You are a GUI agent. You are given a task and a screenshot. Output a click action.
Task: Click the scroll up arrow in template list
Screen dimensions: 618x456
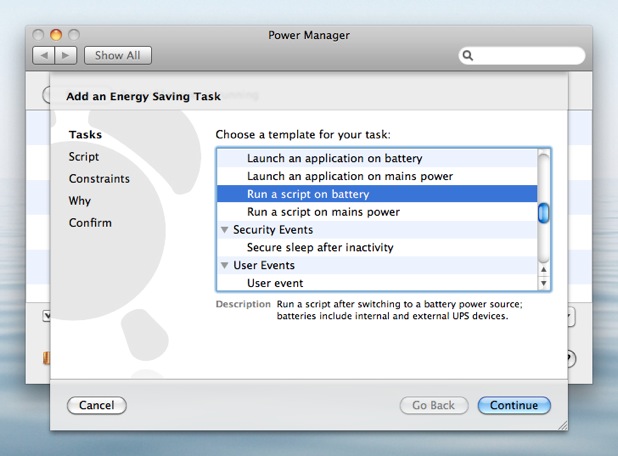point(544,270)
